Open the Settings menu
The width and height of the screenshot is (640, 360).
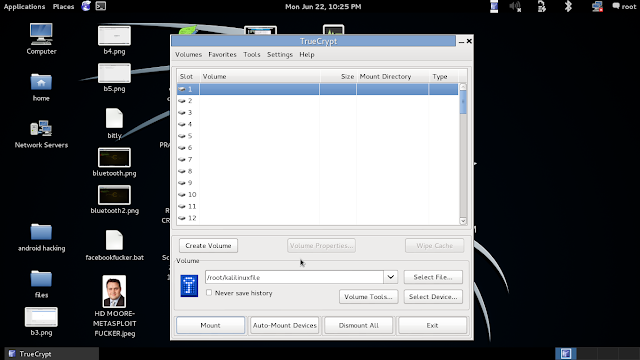(x=280, y=54)
